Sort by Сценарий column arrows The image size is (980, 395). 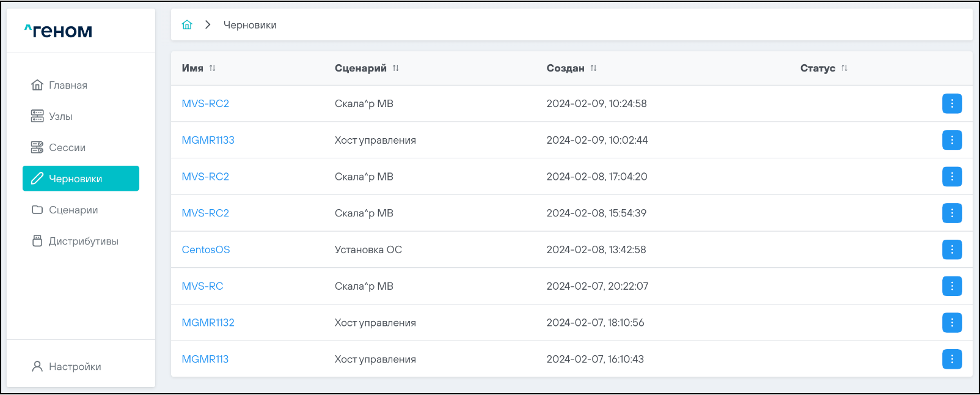pyautogui.click(x=396, y=68)
